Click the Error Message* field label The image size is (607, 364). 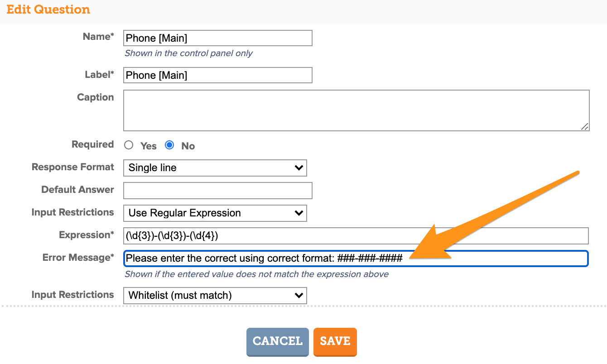point(78,258)
